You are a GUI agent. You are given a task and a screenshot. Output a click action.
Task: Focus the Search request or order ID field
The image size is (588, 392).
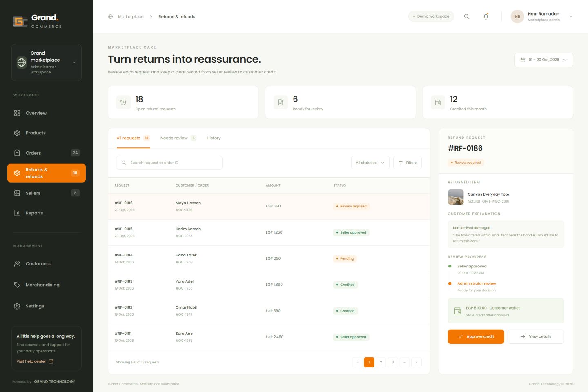[x=169, y=163]
